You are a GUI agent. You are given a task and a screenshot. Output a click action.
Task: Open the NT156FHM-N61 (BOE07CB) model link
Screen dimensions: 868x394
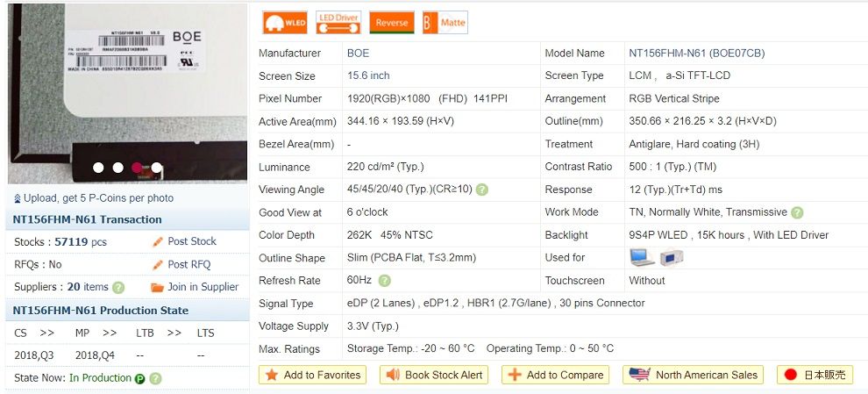[697, 54]
